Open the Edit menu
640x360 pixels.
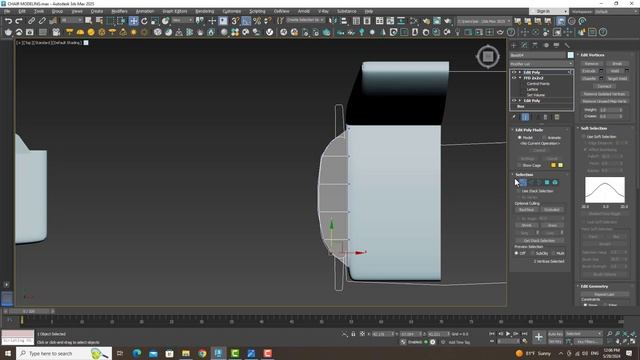22,11
